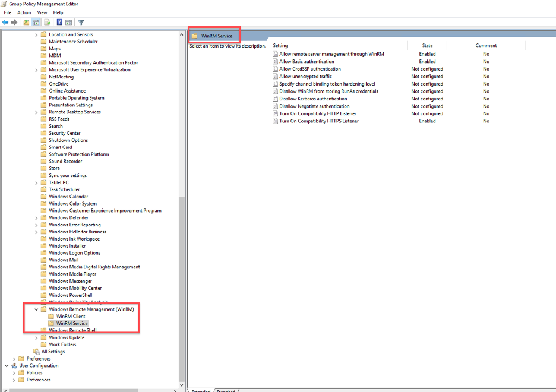Viewport: 556px width, 392px height.
Task: Open the Filter icon on the toolbar
Action: coord(81,22)
